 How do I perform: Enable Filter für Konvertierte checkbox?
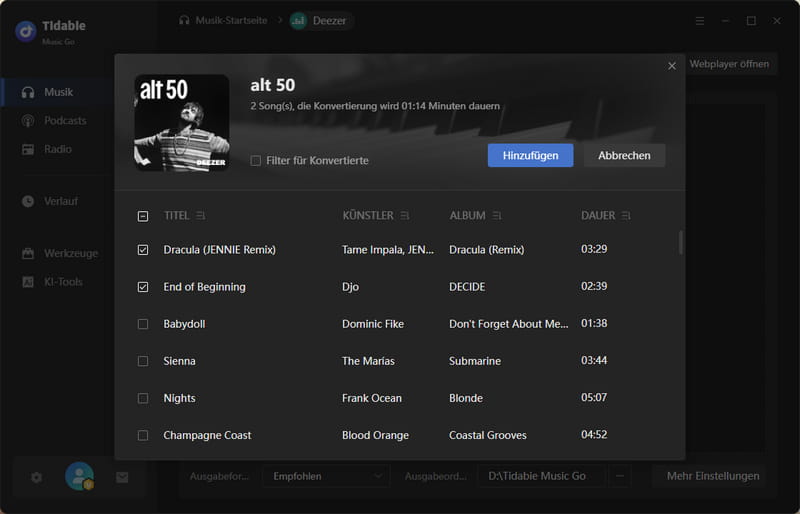click(x=256, y=161)
